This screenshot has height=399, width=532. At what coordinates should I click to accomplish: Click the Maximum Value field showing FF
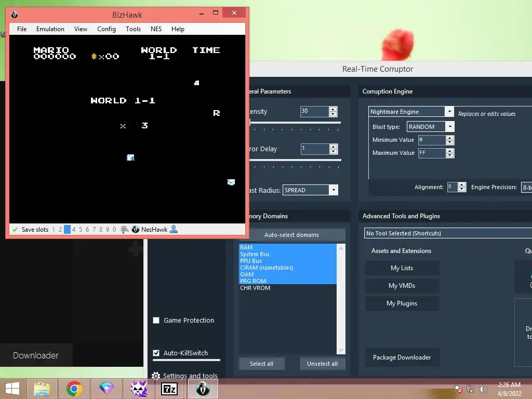pos(432,153)
